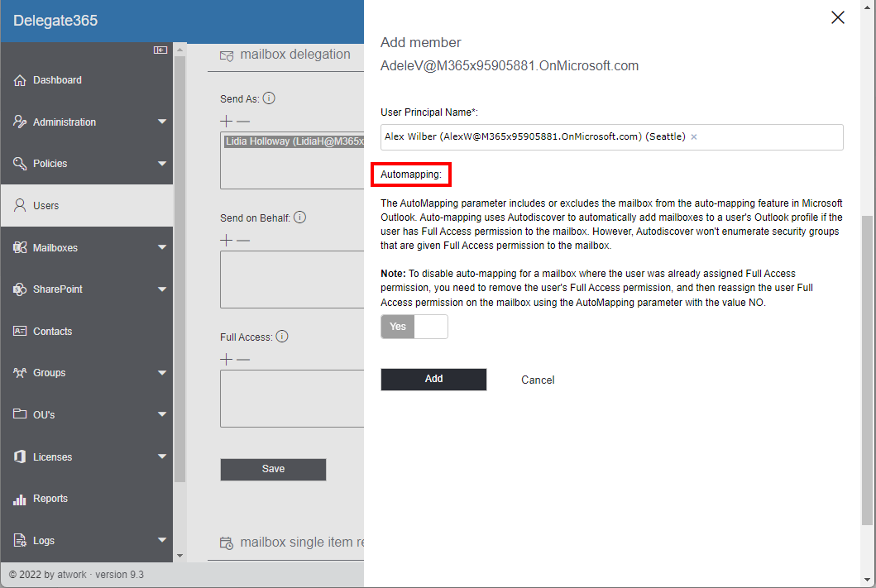Select Lidia Holloway in Send As list
876x588 pixels.
pyautogui.click(x=294, y=141)
